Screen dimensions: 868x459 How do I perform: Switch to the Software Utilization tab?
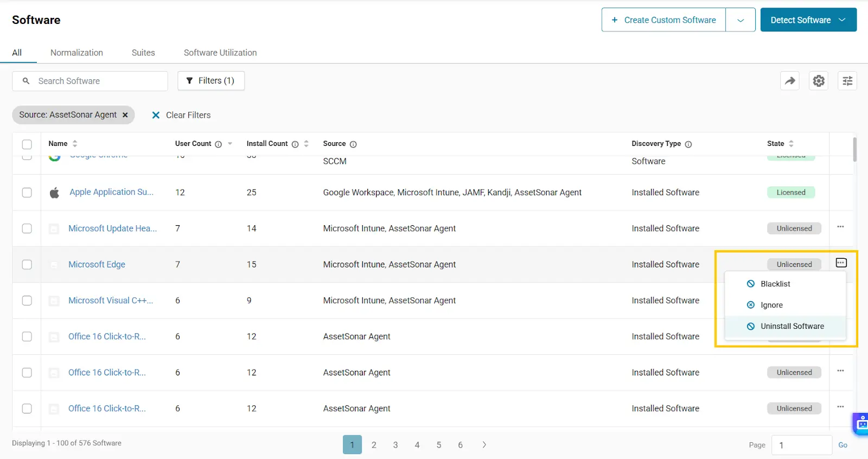pyautogui.click(x=220, y=53)
